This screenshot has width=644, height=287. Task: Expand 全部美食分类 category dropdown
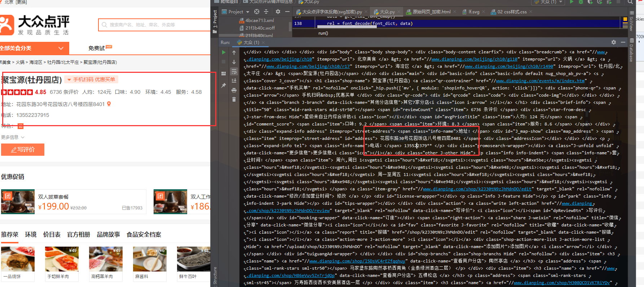(x=34, y=48)
